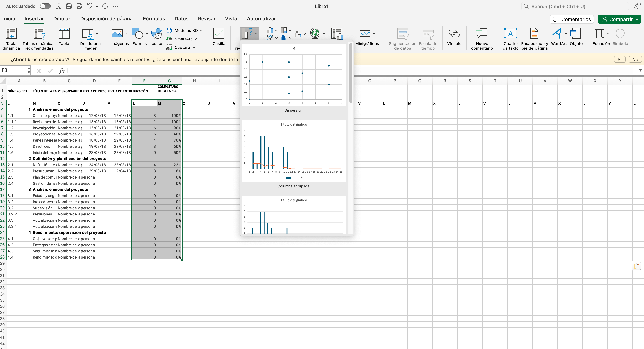Click the home icon in title bar
644x349 pixels.
pyautogui.click(x=58, y=6)
